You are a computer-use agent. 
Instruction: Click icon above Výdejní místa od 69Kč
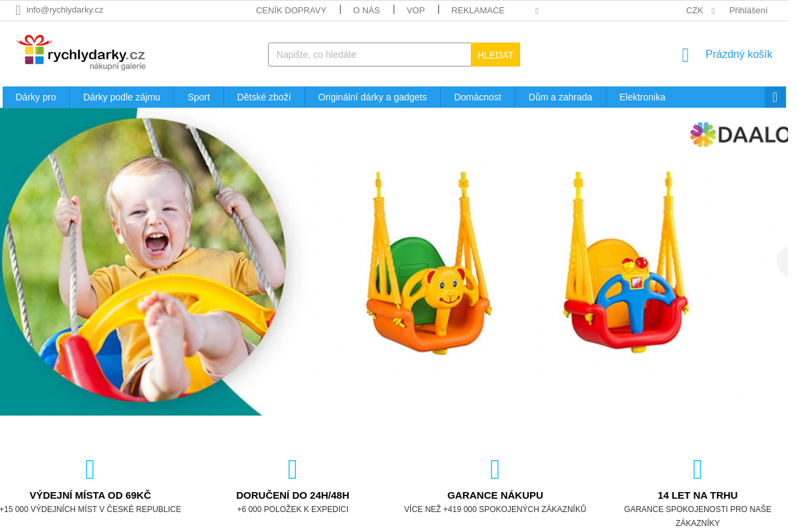pyautogui.click(x=90, y=469)
